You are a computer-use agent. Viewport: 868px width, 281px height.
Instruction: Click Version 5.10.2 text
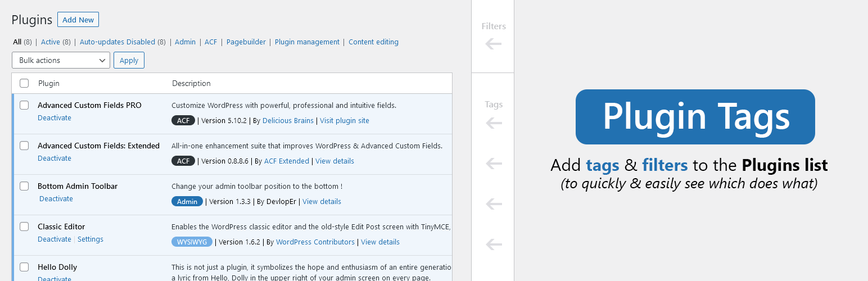(225, 121)
